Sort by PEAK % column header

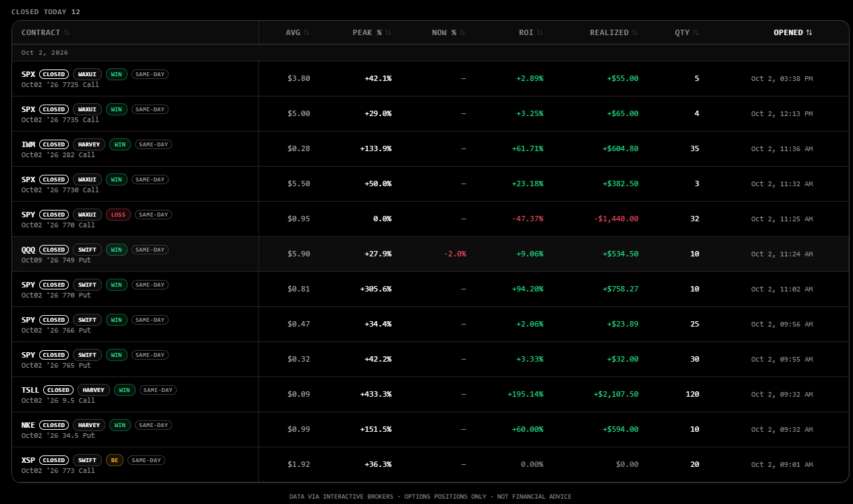coord(372,32)
